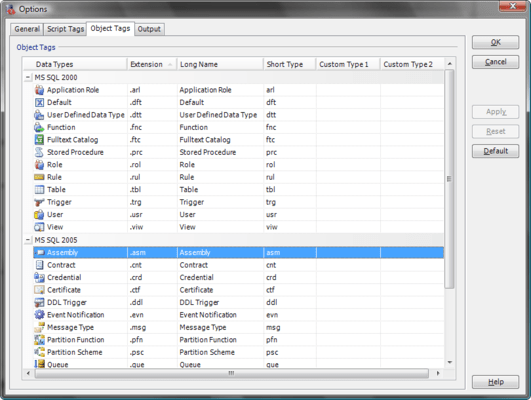Screen dimensions: 531x400
Task: Click the Contract row icon
Action: (39, 265)
